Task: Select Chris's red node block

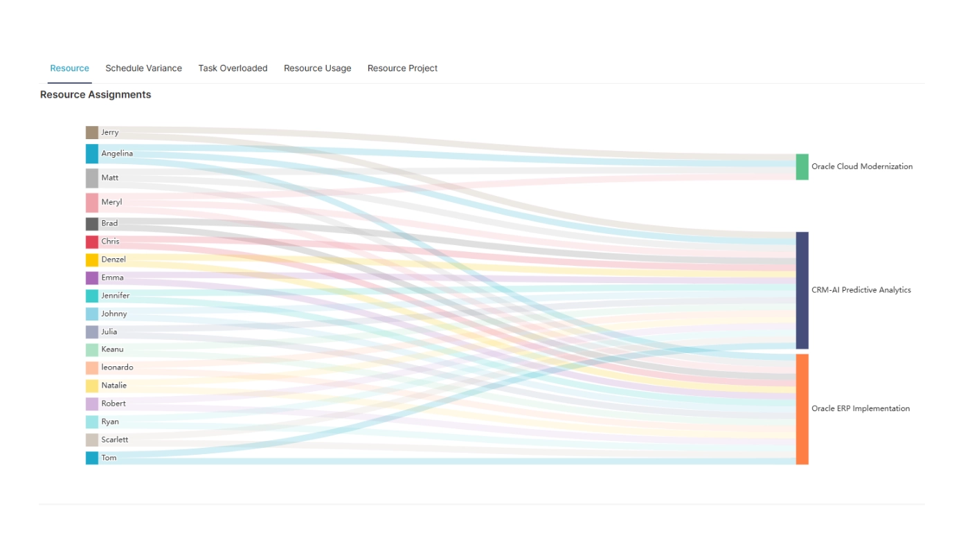Action: point(92,242)
